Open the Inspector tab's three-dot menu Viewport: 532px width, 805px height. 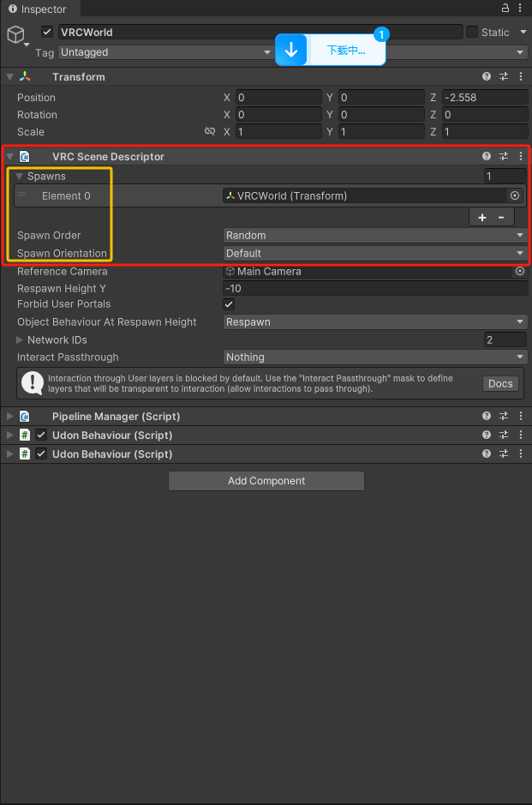520,8
